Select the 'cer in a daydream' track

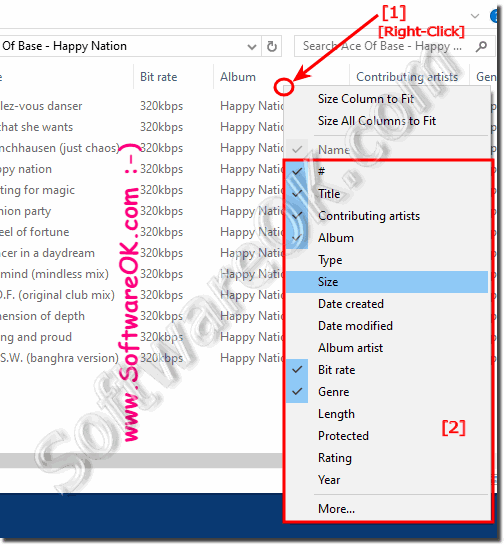coord(47,253)
